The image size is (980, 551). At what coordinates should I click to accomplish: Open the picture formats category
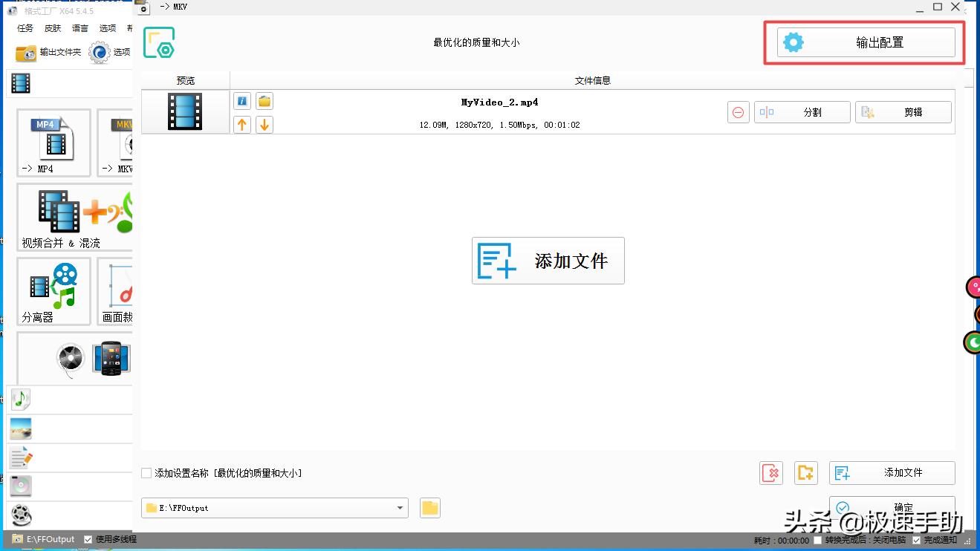[20, 428]
